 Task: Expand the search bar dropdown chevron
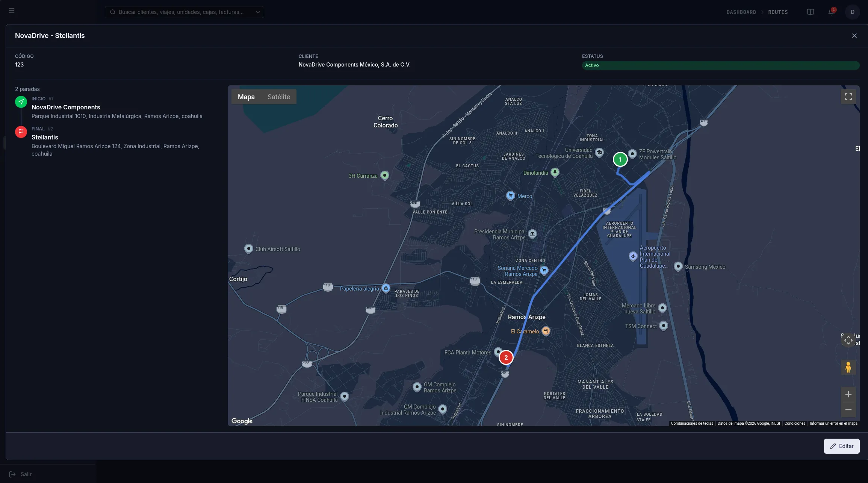pyautogui.click(x=257, y=12)
